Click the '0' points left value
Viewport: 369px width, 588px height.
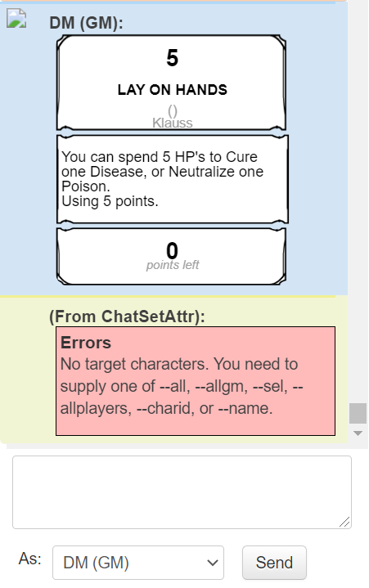[172, 250]
